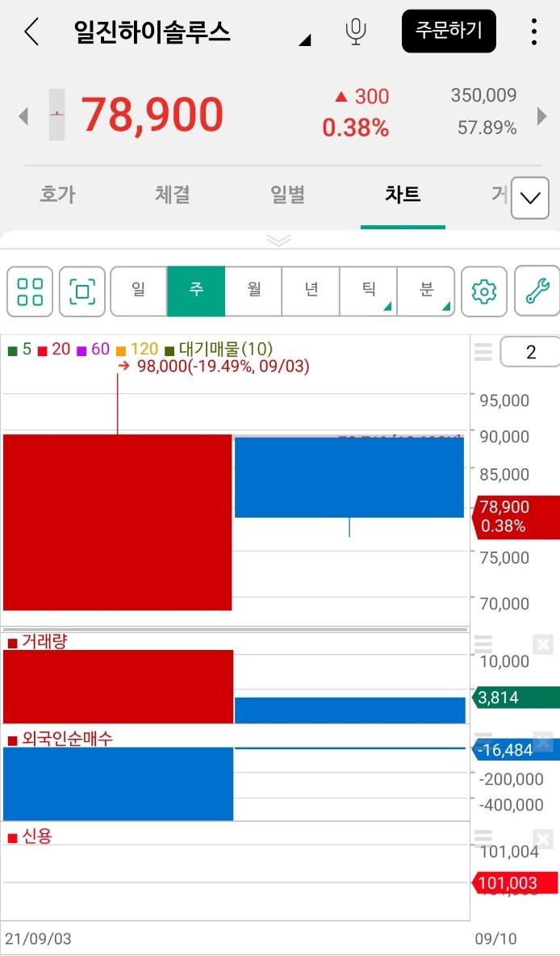This screenshot has height=956, width=560.
Task: Tap the red 101,003 credit tag
Action: pyautogui.click(x=516, y=883)
